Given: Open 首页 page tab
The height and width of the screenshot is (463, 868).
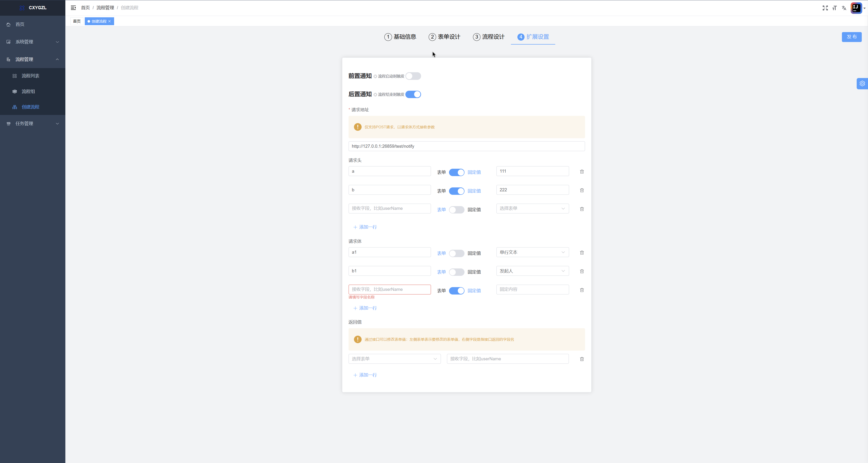Looking at the screenshot, I should click(77, 21).
